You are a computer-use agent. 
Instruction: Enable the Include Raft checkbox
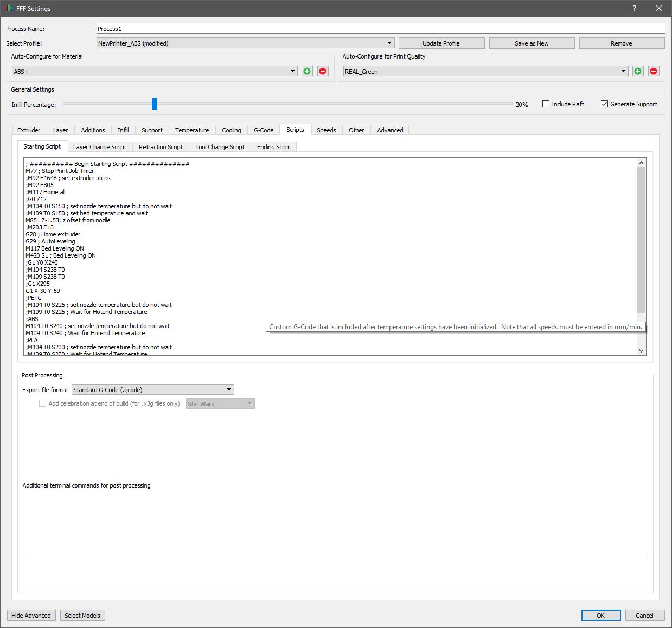tap(546, 104)
